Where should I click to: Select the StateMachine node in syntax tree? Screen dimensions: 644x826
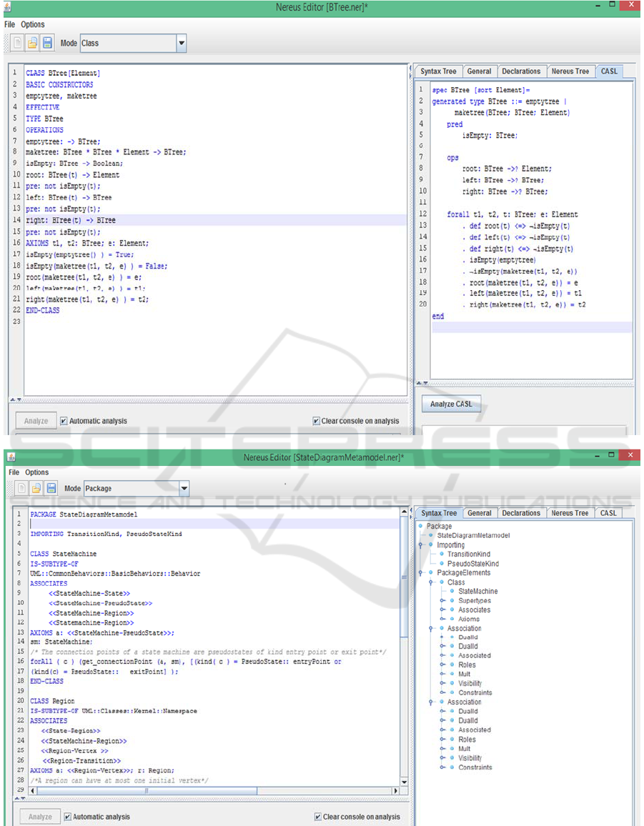477,592
